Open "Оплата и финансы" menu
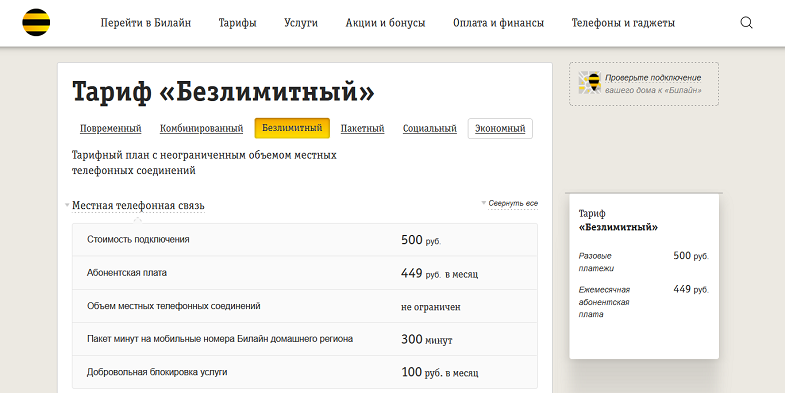This screenshot has height=393, width=785. 498,23
